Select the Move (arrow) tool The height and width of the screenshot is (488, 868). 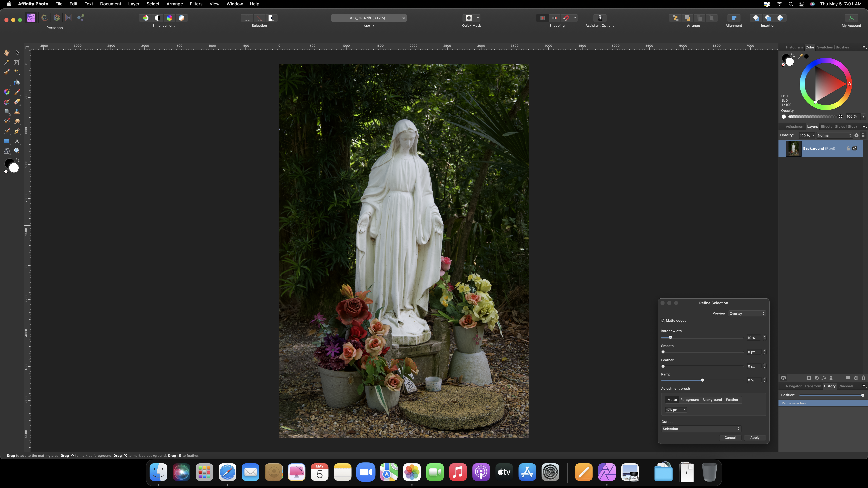click(17, 53)
